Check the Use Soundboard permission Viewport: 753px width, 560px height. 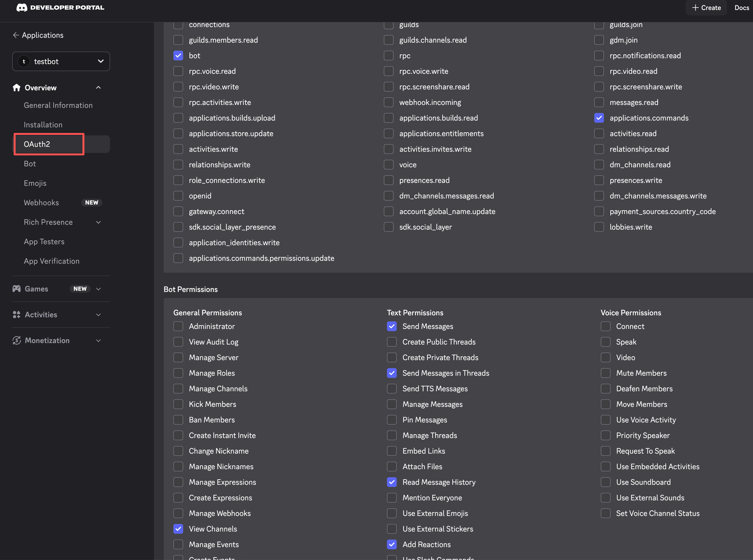[x=605, y=482]
